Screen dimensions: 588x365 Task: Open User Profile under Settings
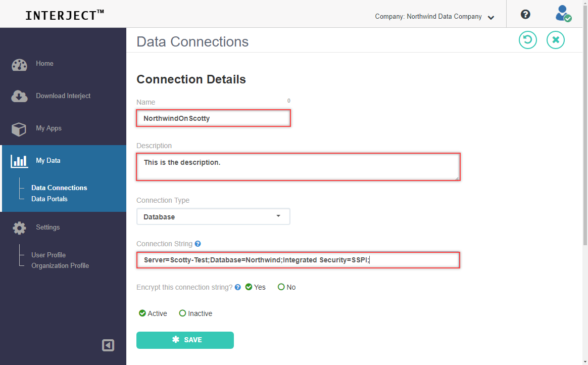pyautogui.click(x=48, y=255)
